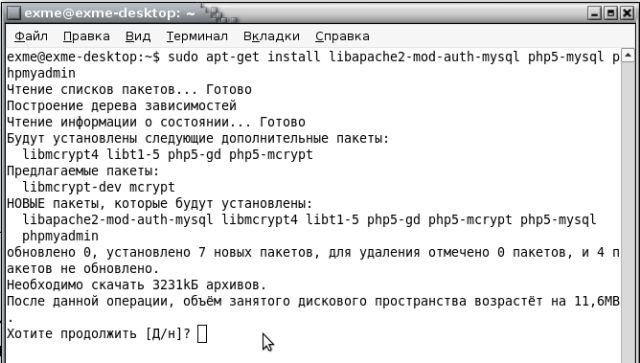Open the Справка menu
The image size is (640, 363).
pos(342,36)
